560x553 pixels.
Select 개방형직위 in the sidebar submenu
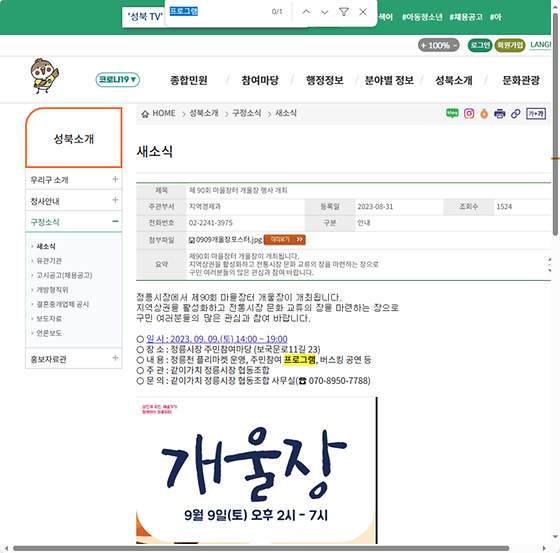[52, 290]
